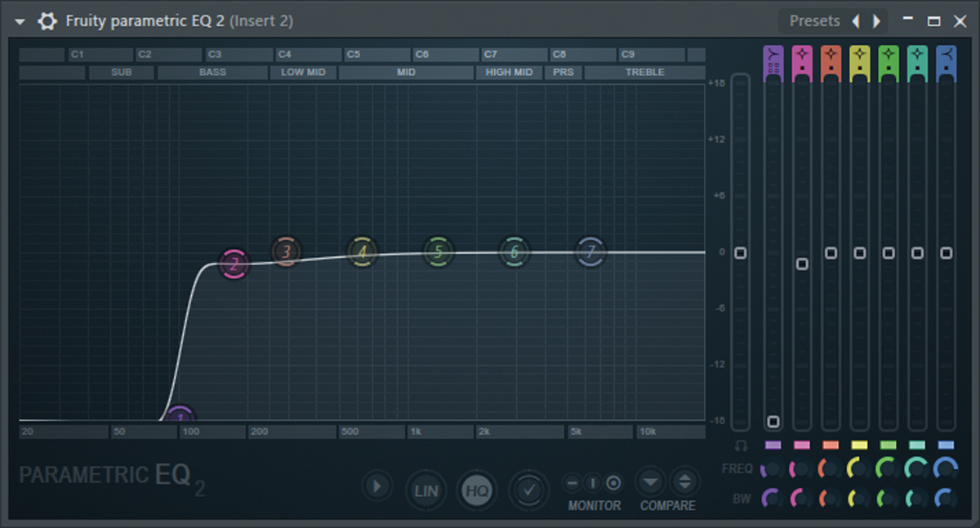
Task: Toggle the HQ high quality button
Action: [x=477, y=490]
